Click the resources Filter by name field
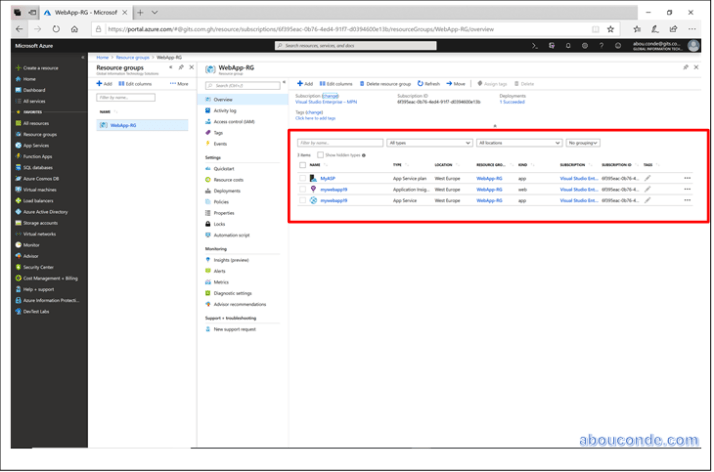 (x=340, y=143)
